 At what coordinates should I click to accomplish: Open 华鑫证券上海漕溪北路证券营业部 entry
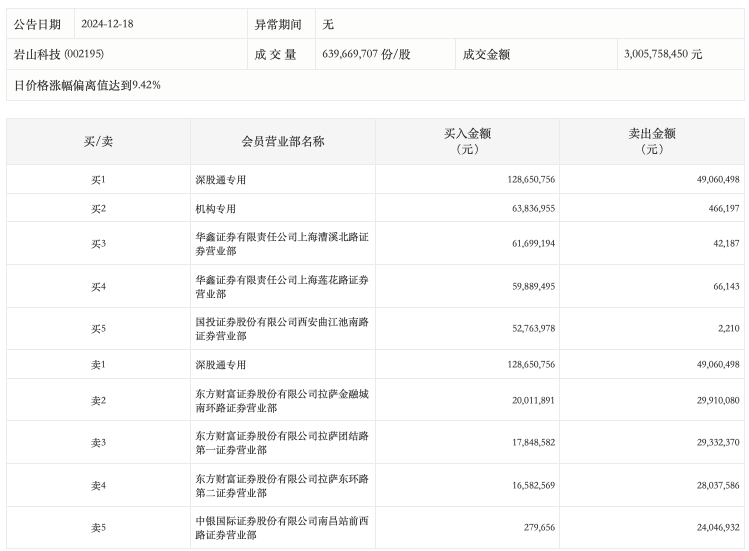[282, 243]
